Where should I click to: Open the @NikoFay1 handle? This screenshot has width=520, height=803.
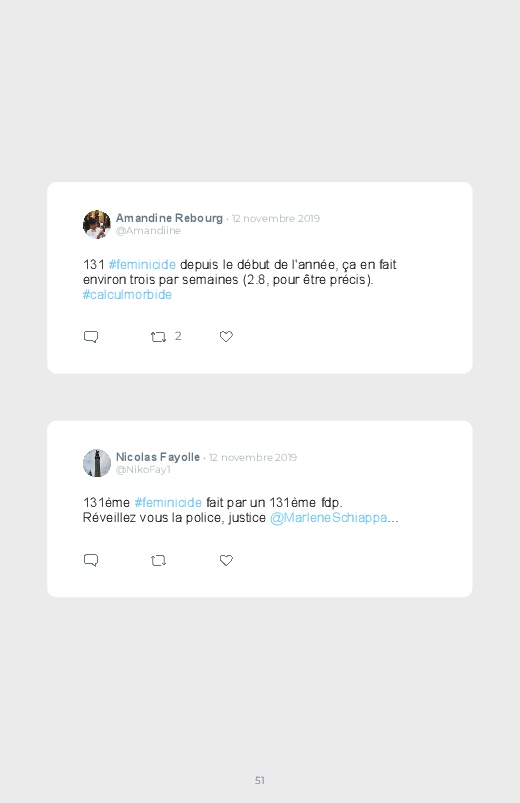(143, 470)
